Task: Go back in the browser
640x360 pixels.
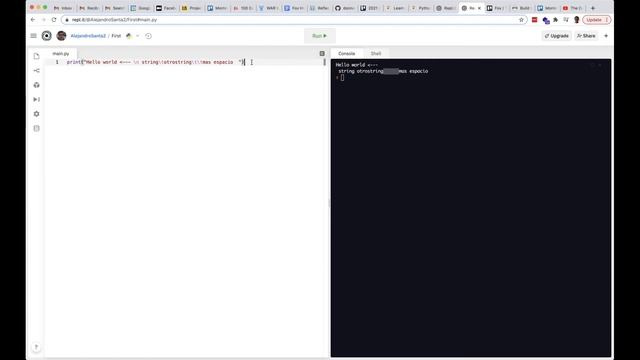Action: coord(33,20)
